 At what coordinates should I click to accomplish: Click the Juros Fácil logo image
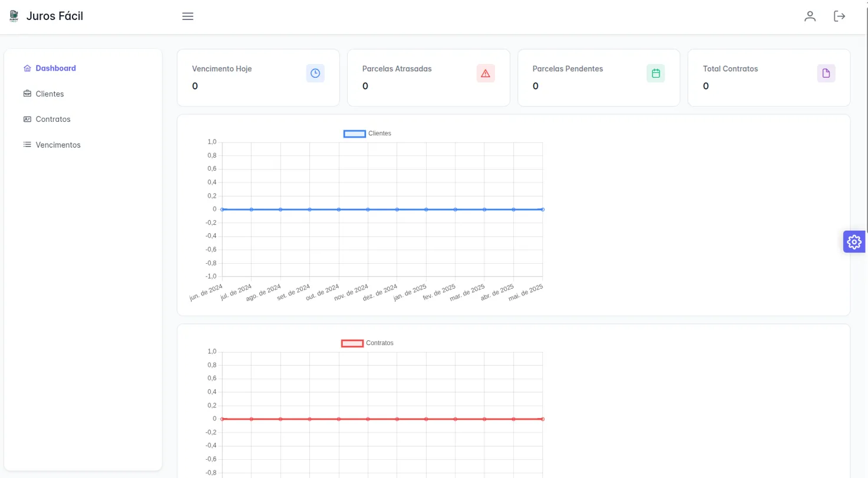(14, 16)
